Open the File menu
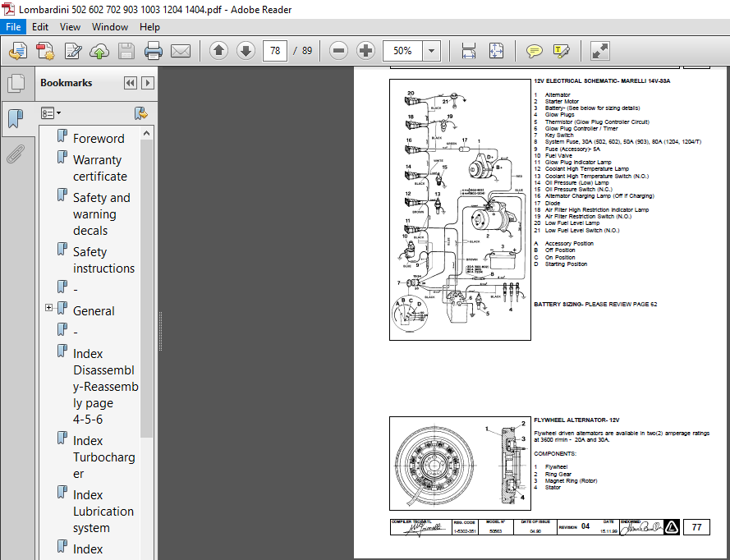The width and height of the screenshot is (730, 560). click(x=13, y=27)
